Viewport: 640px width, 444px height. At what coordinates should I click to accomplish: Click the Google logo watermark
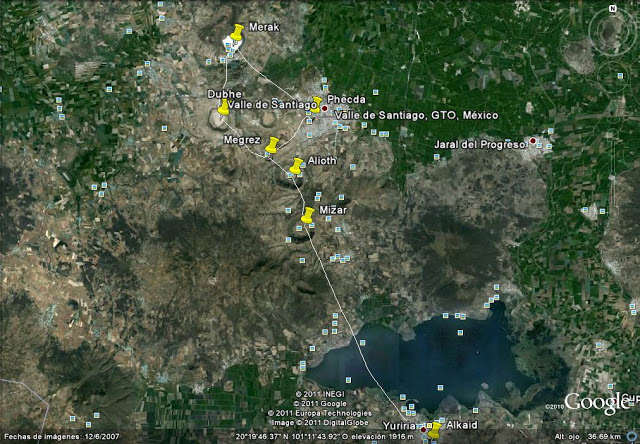[x=597, y=403]
